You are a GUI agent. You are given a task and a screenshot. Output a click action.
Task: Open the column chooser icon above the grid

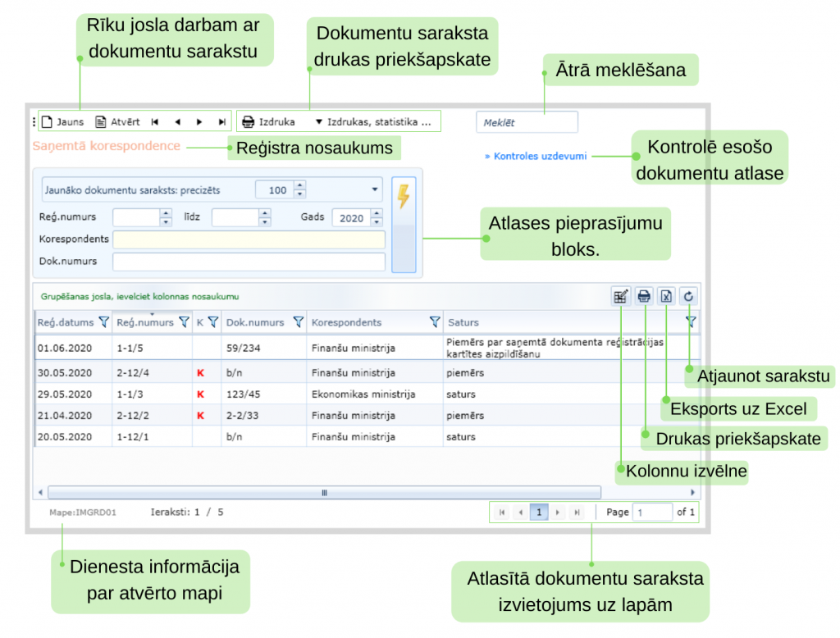[x=621, y=297]
